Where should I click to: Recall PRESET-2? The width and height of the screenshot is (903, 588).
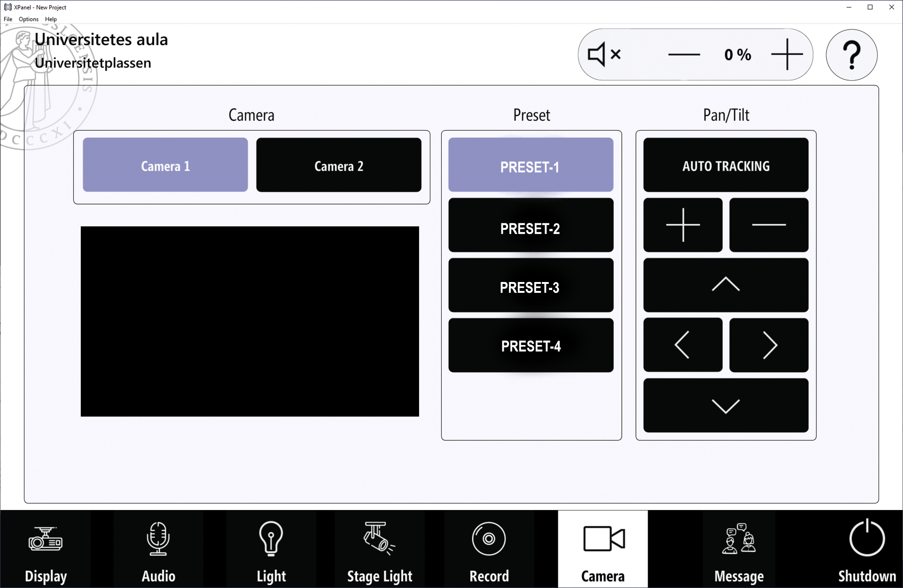point(531,225)
